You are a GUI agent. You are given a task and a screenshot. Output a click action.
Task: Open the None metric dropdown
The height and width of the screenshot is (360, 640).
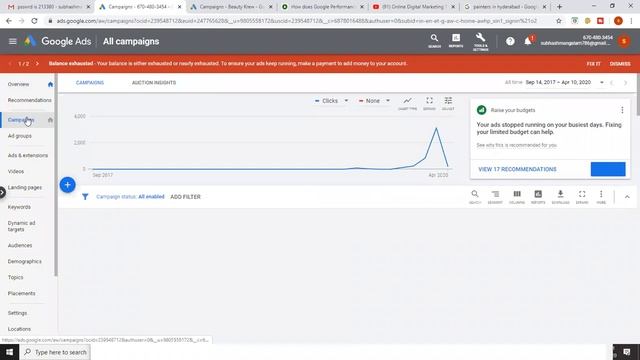(374, 101)
